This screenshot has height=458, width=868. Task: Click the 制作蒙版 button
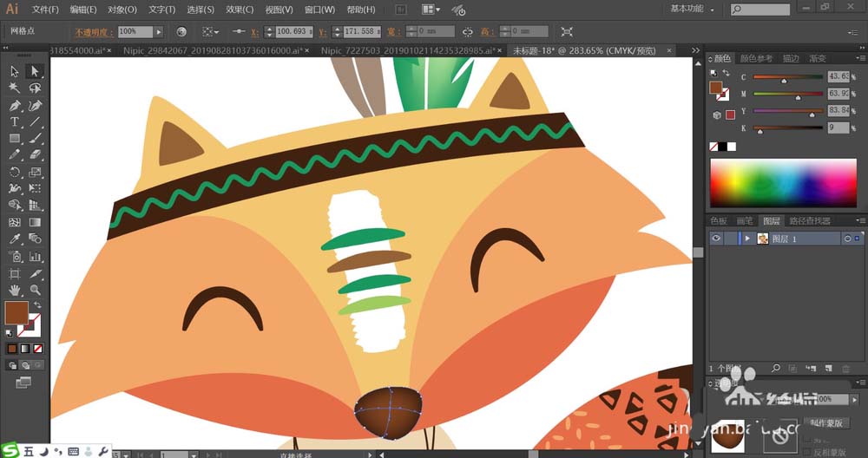coord(825,422)
